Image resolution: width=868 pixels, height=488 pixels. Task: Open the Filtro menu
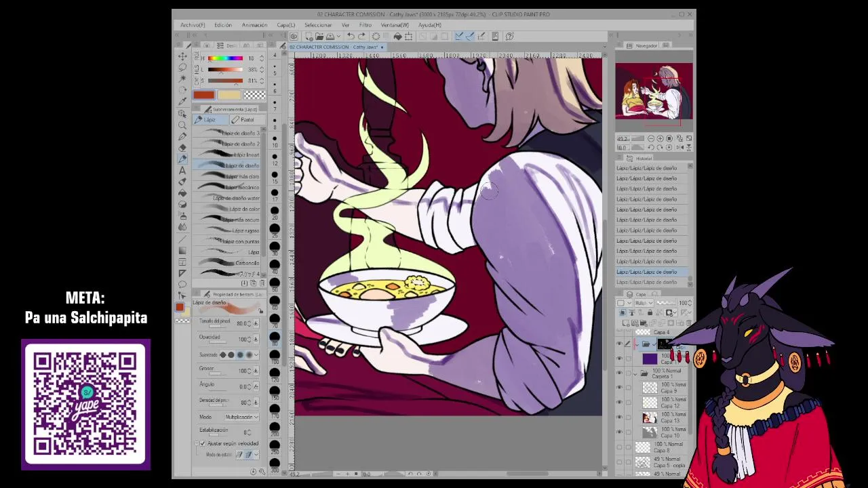366,25
